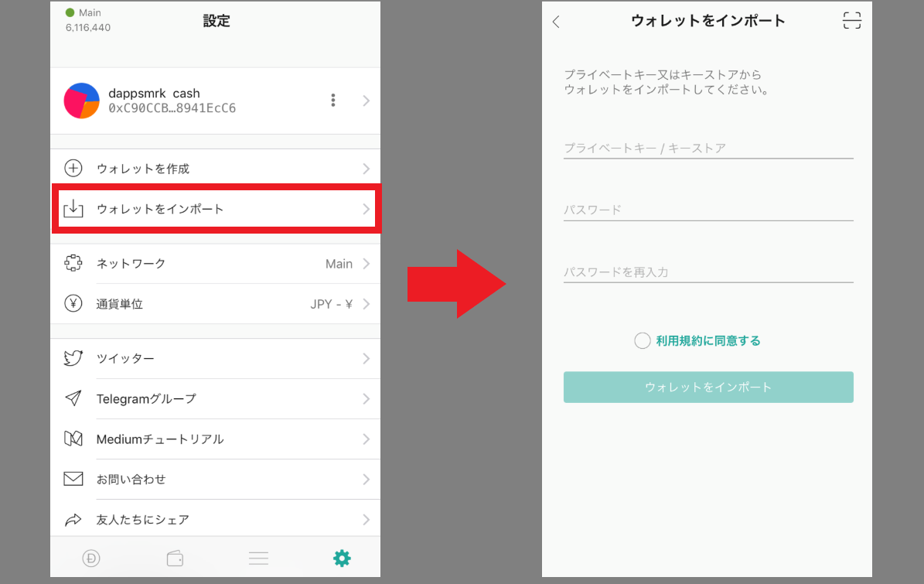The image size is (924, 584).
Task: Go back using the arrow on import screen
Action: (556, 22)
